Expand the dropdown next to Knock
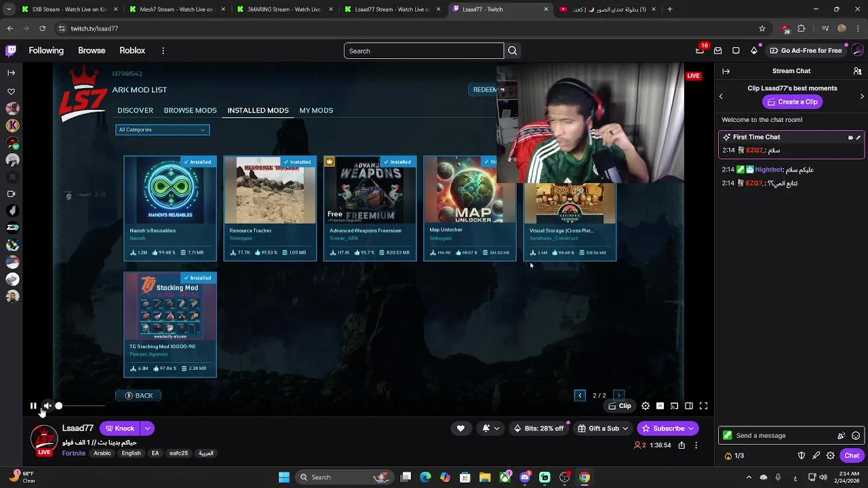 (147, 428)
